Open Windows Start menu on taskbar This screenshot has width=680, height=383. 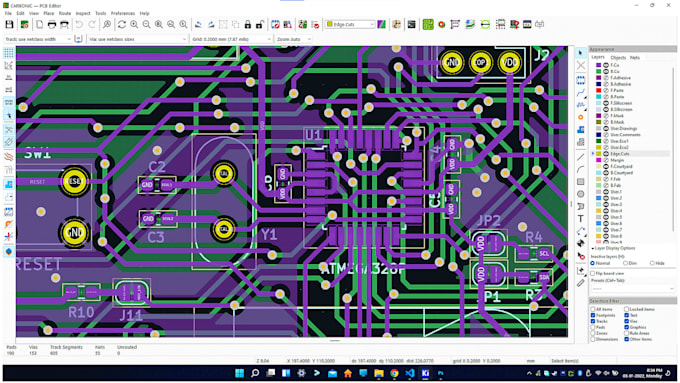pyautogui.click(x=239, y=373)
